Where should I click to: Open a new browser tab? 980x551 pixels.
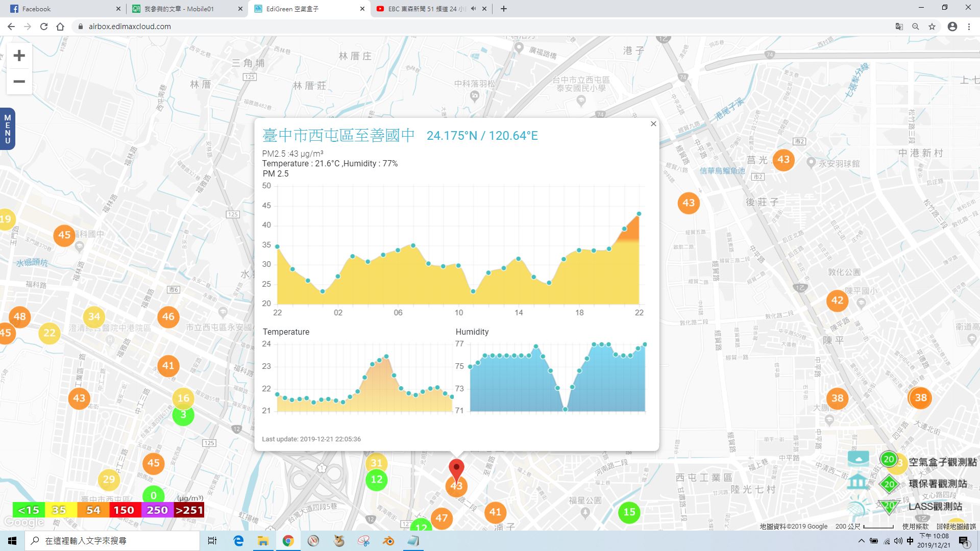(x=504, y=9)
